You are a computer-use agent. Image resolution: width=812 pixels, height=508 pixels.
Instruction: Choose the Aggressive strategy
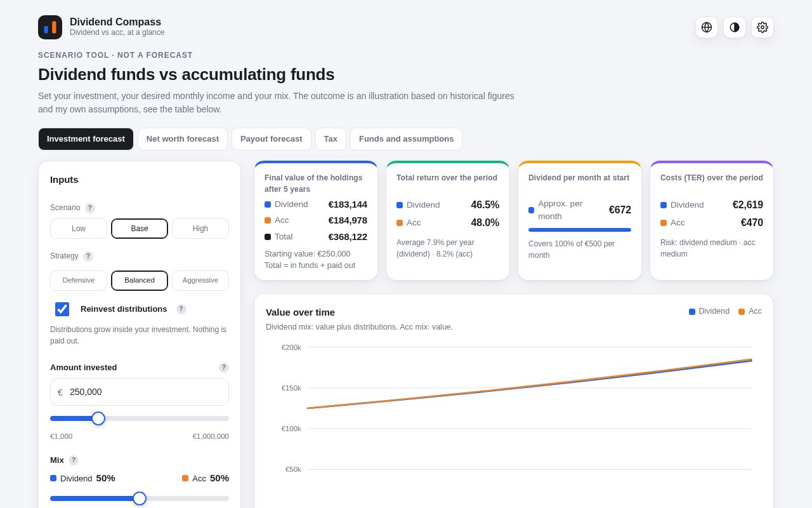[x=200, y=281]
